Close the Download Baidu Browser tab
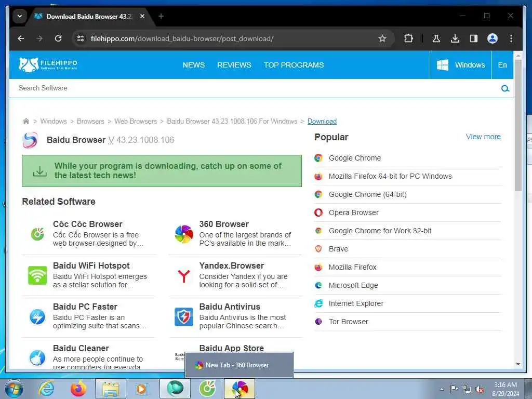Viewport: 532px width, 399px height. pos(142,16)
